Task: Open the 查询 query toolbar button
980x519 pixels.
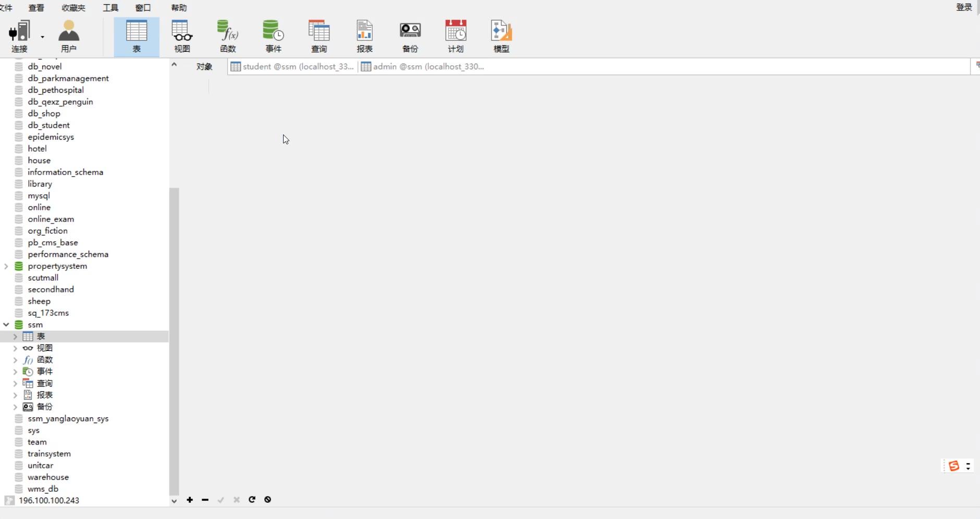Action: [319, 36]
